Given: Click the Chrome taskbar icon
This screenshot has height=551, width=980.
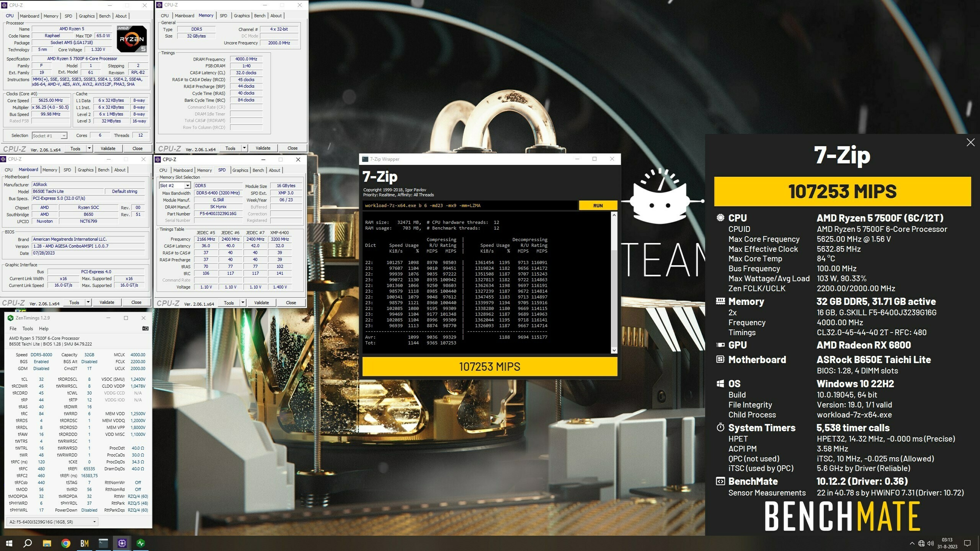Looking at the screenshot, I should tap(66, 543).
